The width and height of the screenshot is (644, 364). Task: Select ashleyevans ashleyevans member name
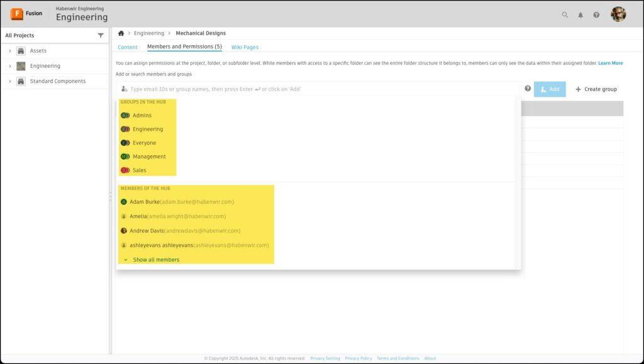(162, 245)
